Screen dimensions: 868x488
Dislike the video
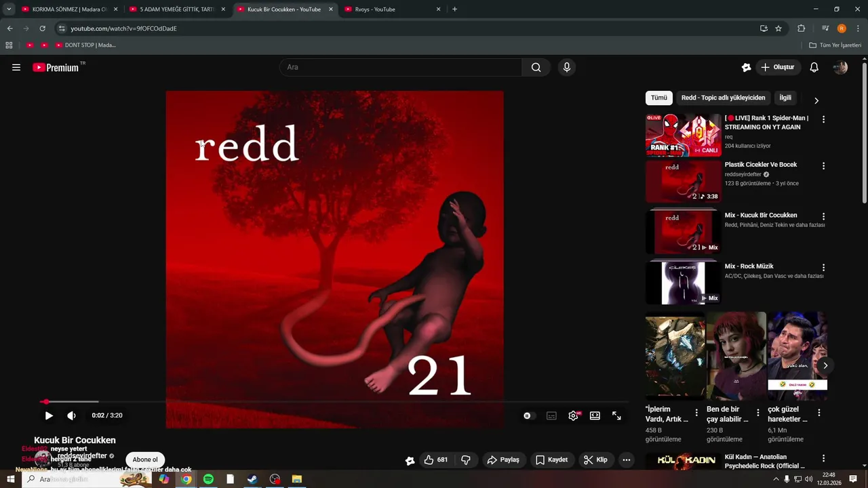click(466, 460)
